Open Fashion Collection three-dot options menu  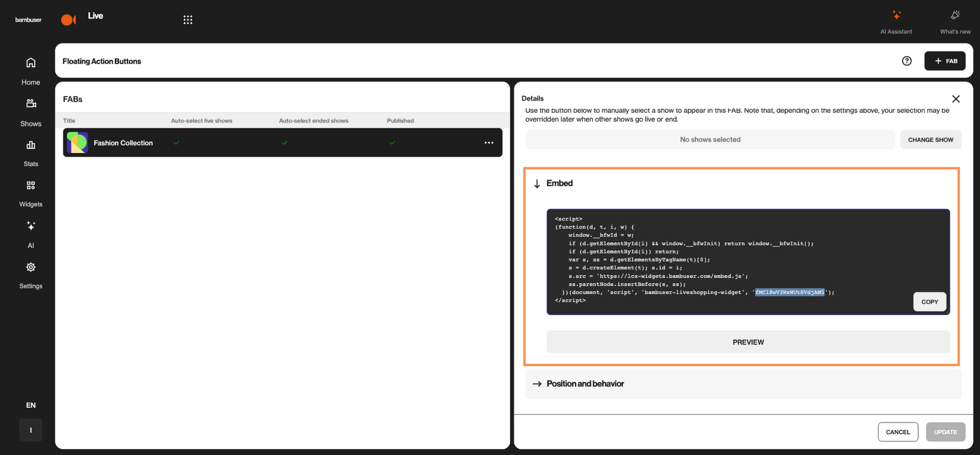[x=489, y=143]
